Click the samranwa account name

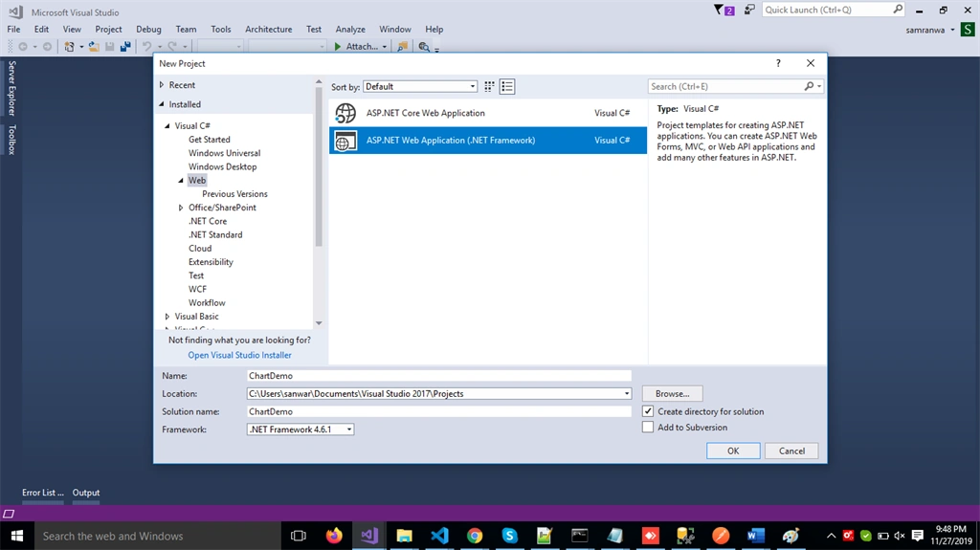tap(925, 30)
